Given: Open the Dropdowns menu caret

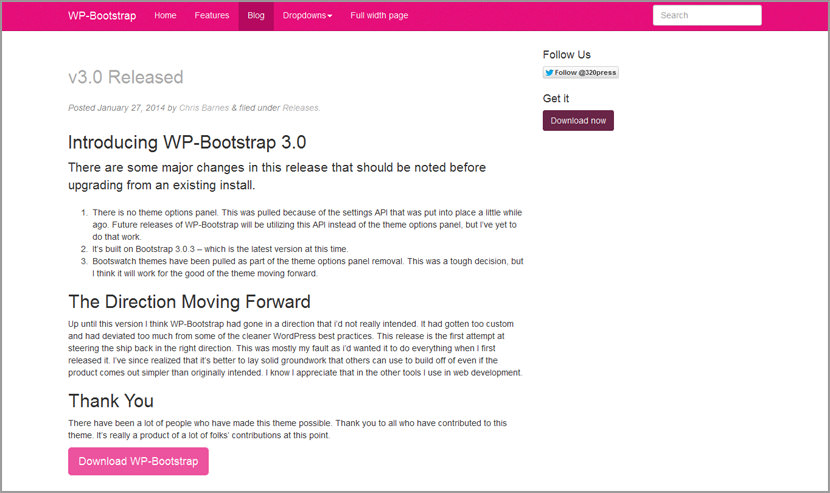Looking at the screenshot, I should pyautogui.click(x=330, y=16).
